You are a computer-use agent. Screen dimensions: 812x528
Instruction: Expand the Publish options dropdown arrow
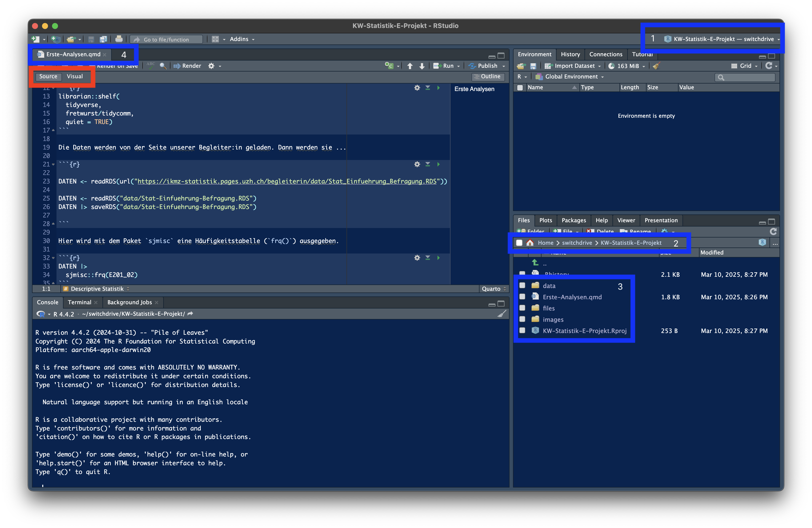[503, 66]
